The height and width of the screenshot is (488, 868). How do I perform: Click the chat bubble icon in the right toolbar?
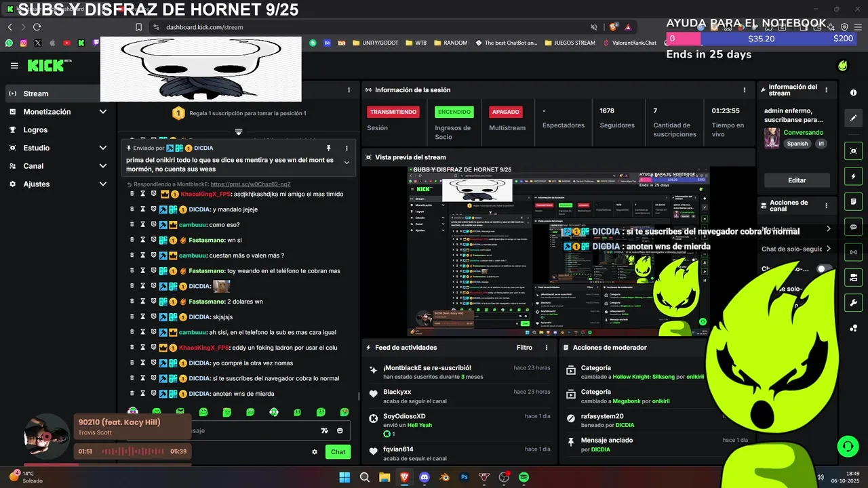[853, 227]
